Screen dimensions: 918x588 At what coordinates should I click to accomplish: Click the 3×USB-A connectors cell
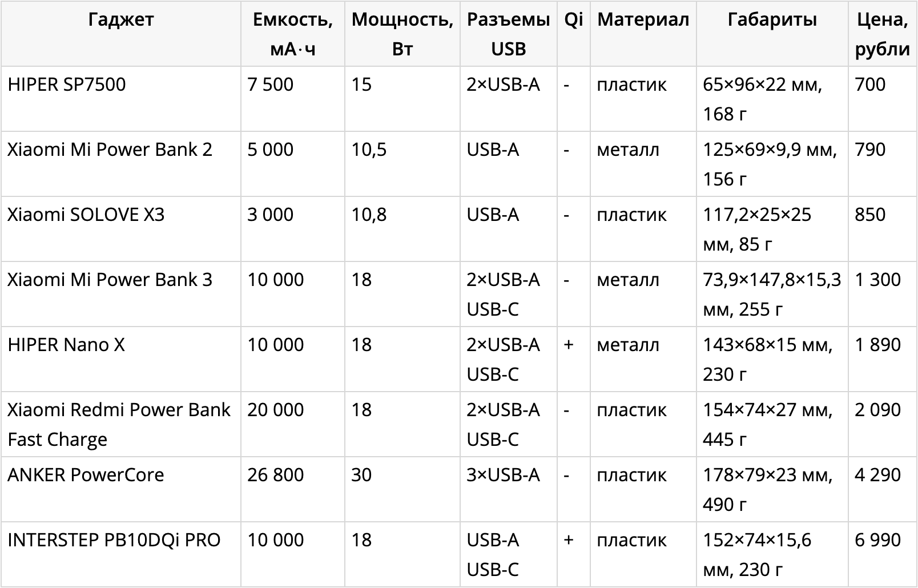click(508, 489)
